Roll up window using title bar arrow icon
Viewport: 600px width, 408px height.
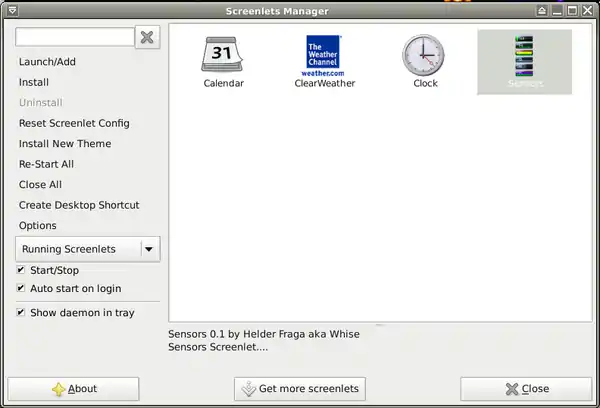[x=541, y=11]
